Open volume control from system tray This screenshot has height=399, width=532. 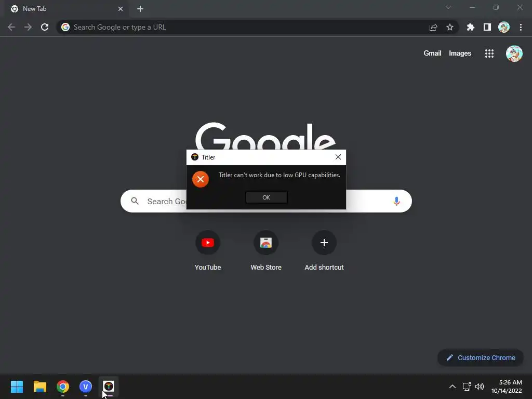click(480, 387)
